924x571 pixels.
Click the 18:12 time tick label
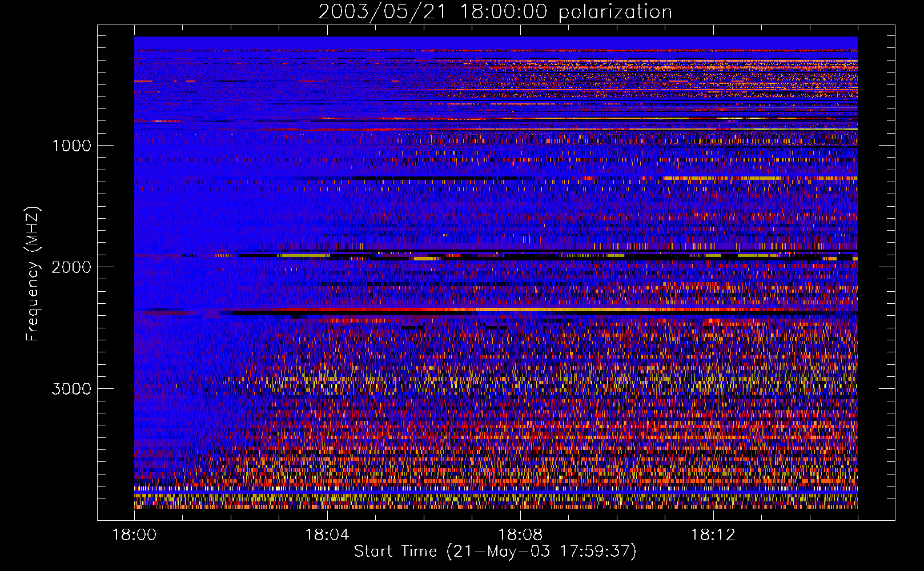click(x=713, y=534)
